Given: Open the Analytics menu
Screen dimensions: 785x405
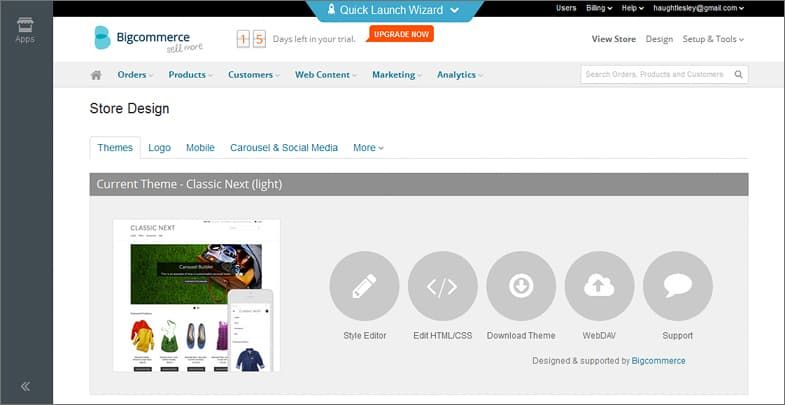Looking at the screenshot, I should pyautogui.click(x=460, y=75).
